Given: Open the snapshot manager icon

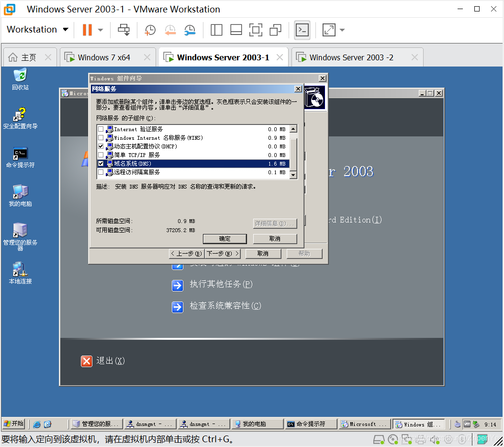Looking at the screenshot, I should [x=190, y=30].
